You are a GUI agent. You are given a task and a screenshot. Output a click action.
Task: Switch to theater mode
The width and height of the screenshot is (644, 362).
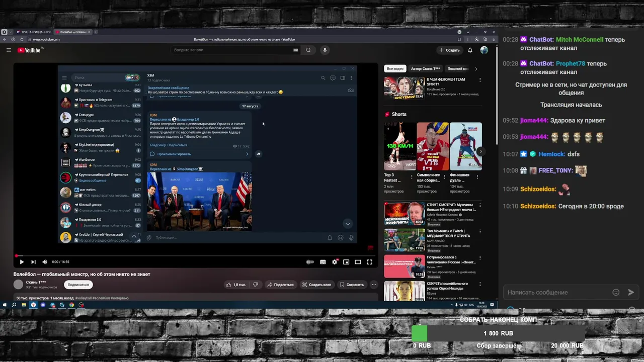click(358, 262)
